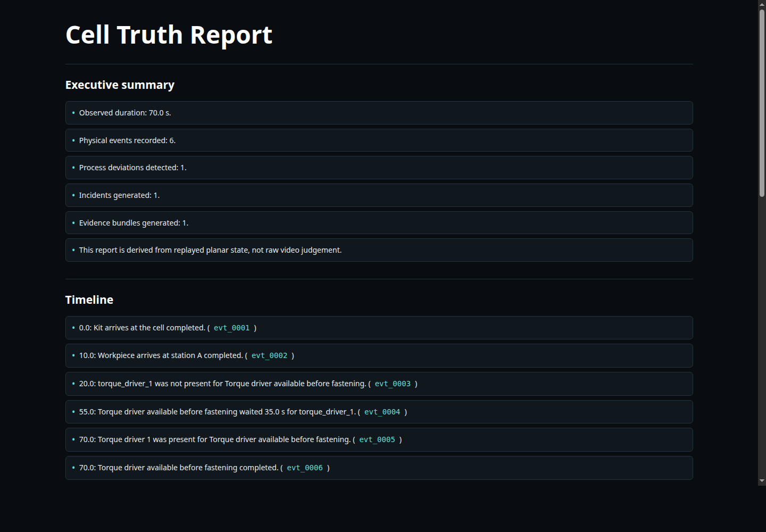Screen dimensions: 766x532
Task: Open the evt_0005 event link
Action: tap(377, 440)
